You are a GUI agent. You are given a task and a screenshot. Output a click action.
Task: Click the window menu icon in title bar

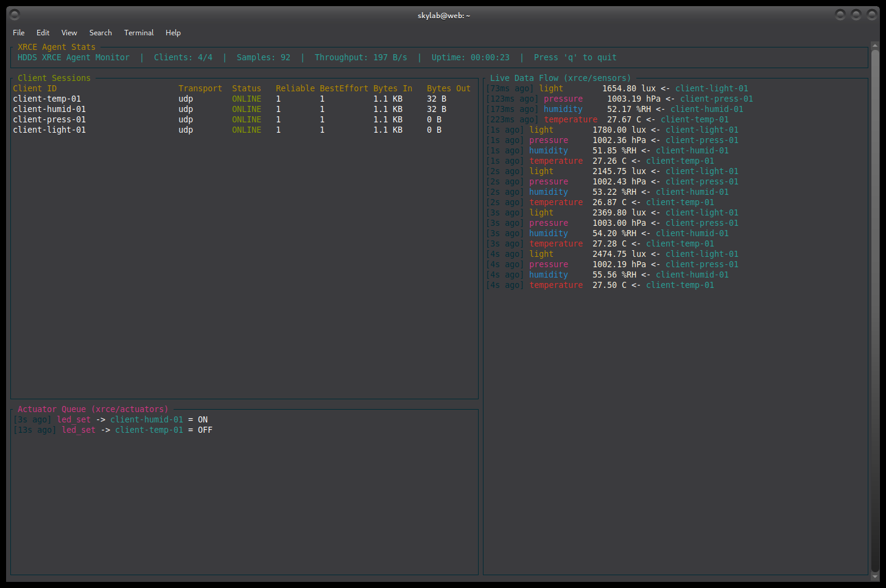coord(15,15)
